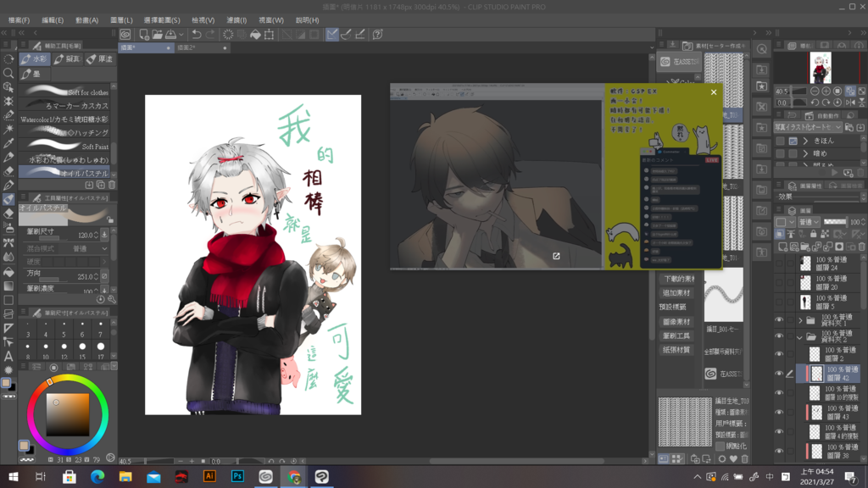The image size is (868, 488).
Task: Adjust layer opacity slider in Layers panel
Action: pyautogui.click(x=835, y=222)
